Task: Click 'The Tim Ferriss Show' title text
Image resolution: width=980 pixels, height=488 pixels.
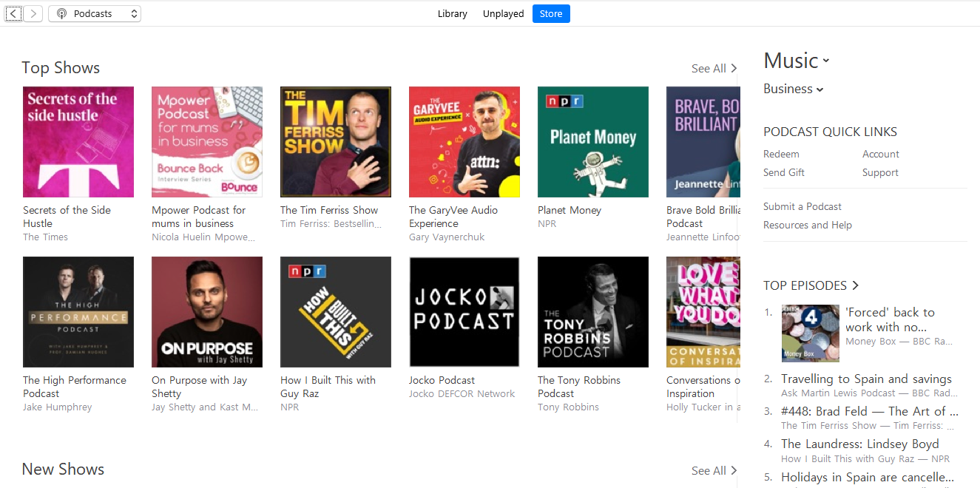Action: click(x=329, y=210)
